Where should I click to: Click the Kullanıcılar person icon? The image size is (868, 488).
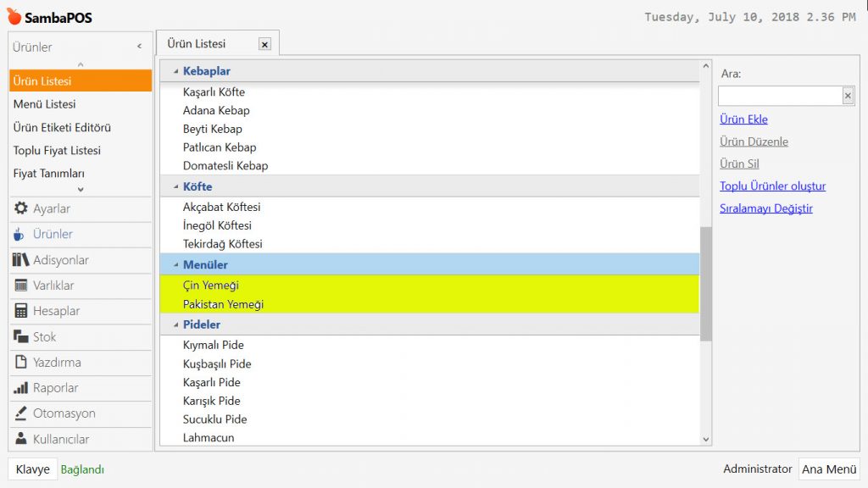pos(21,439)
